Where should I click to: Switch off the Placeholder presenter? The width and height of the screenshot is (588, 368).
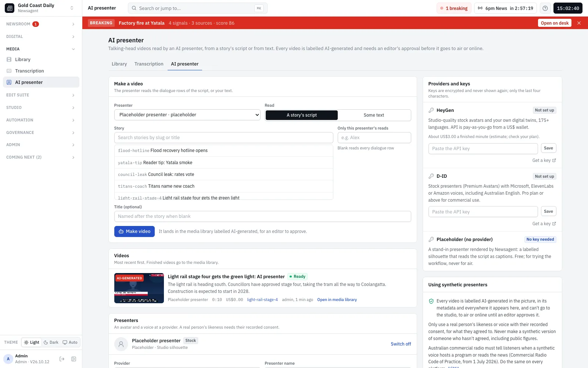pyautogui.click(x=401, y=344)
